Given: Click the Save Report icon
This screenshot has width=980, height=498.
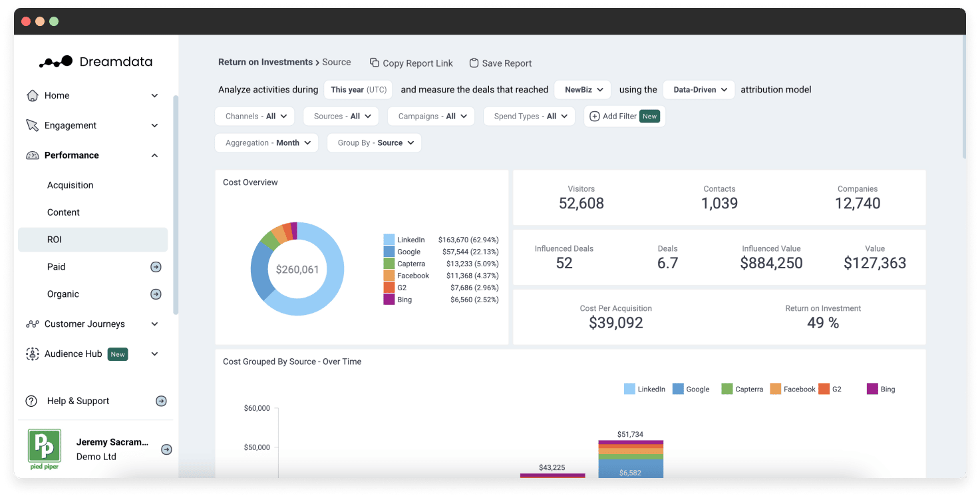Looking at the screenshot, I should pyautogui.click(x=474, y=63).
